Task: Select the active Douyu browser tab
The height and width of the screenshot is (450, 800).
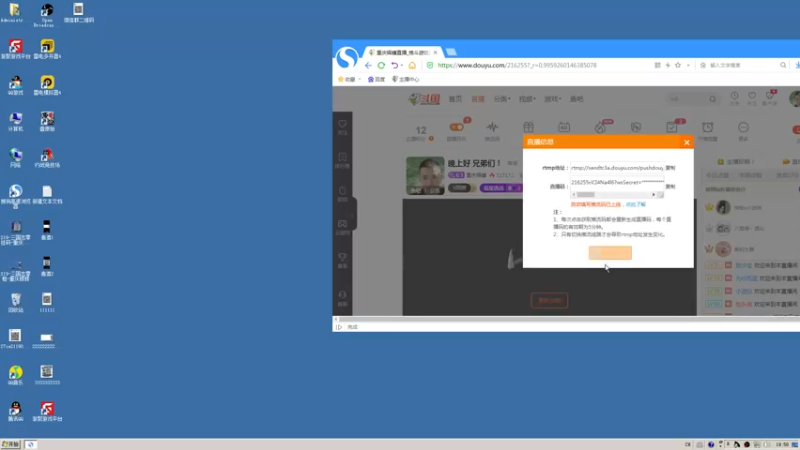Action: (x=403, y=53)
